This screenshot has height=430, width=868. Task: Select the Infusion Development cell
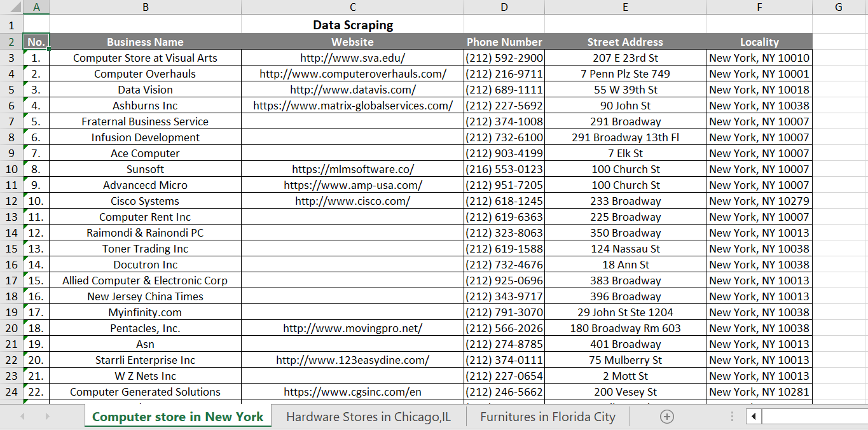pos(145,137)
